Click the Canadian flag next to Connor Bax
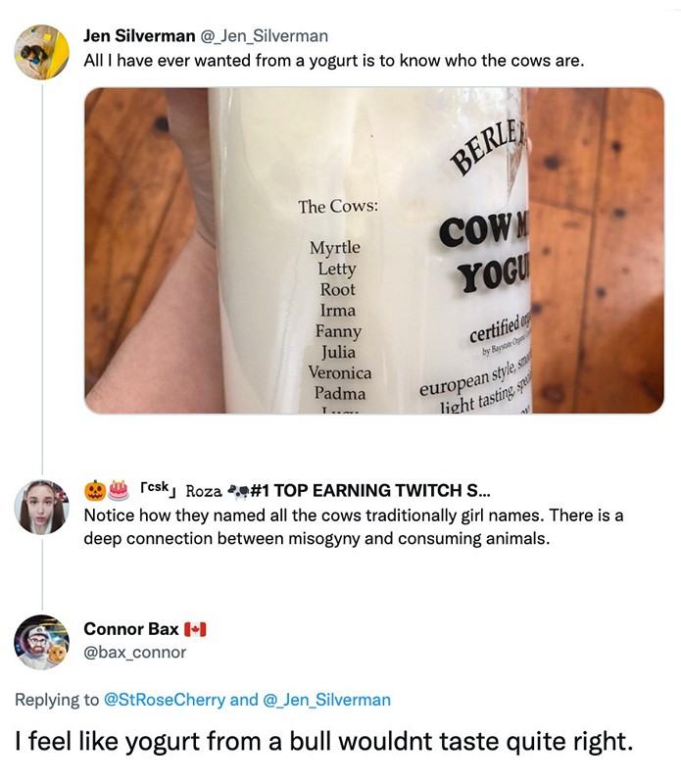 (195, 629)
